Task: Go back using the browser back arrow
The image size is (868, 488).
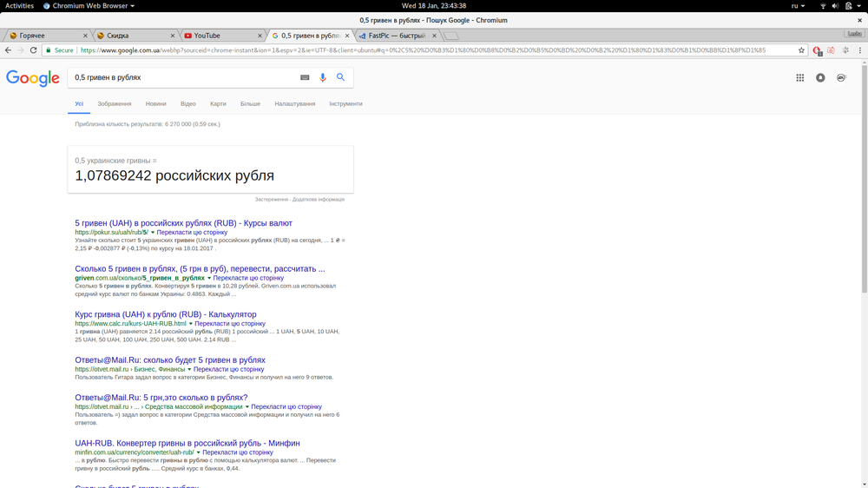Action: pos(8,50)
